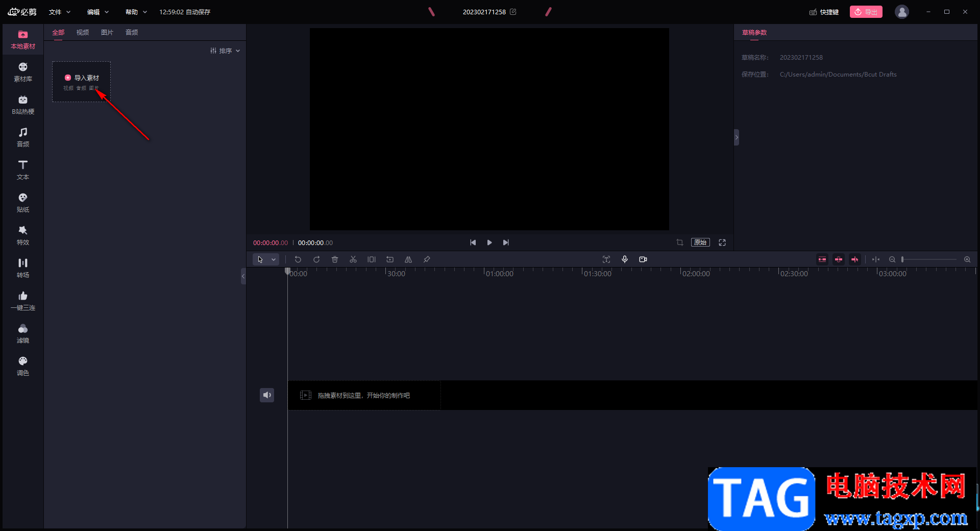Click the timeline playhead at 00:00
Screen dimensions: 980x531
[287, 272]
